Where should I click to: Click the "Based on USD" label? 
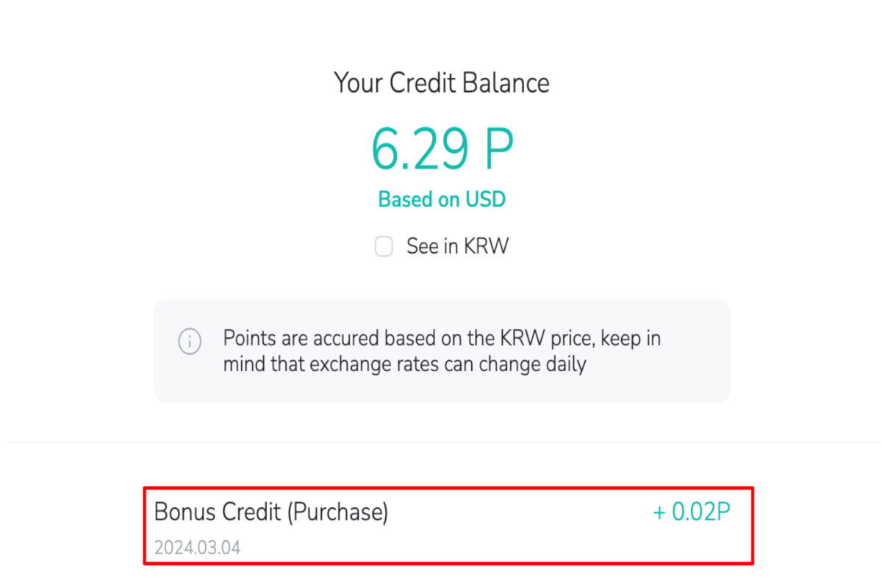point(442,199)
